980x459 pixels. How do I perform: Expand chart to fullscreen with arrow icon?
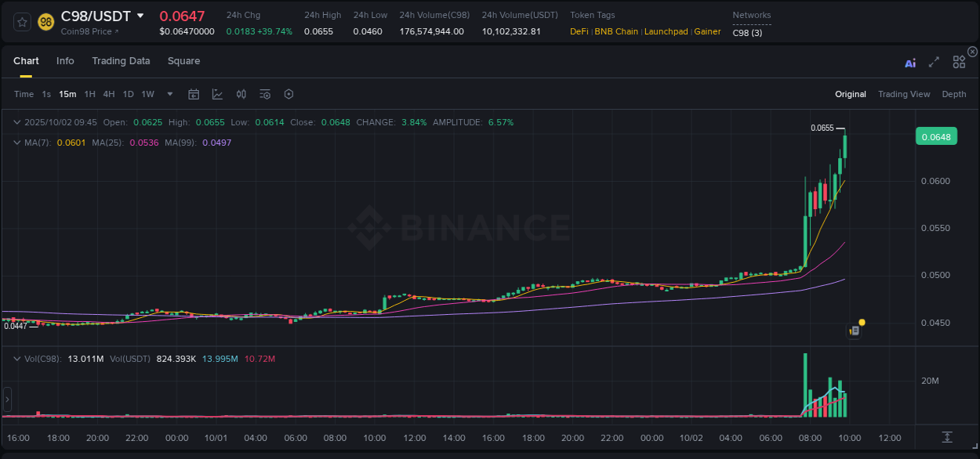point(933,62)
